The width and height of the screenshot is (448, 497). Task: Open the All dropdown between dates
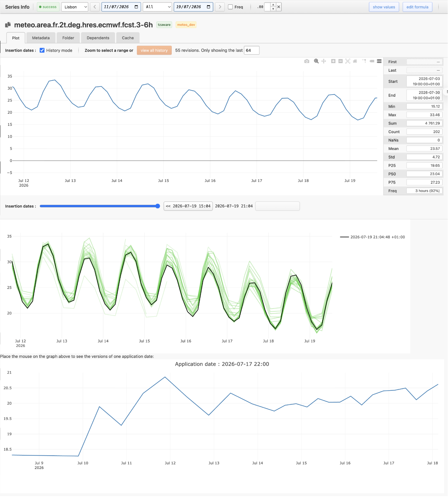click(157, 7)
